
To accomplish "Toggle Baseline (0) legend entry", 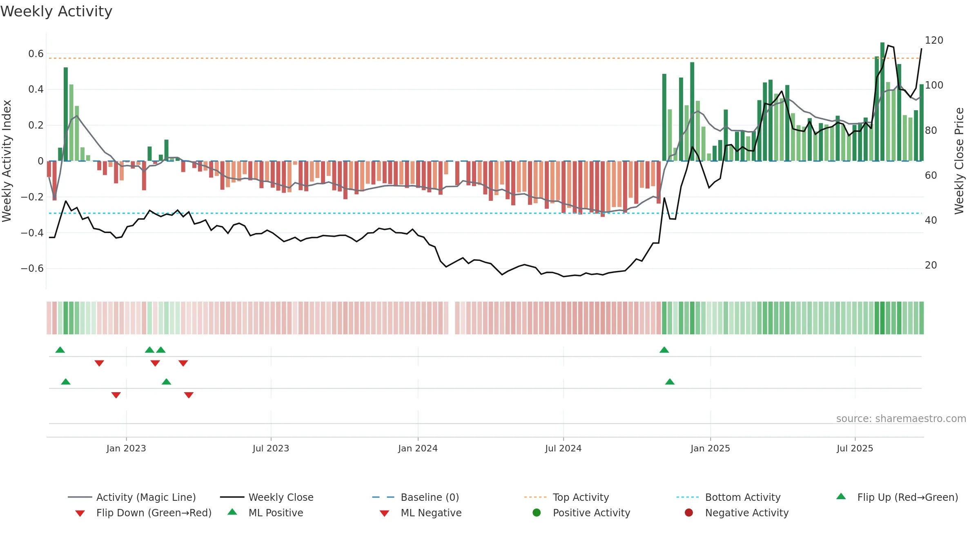I will pyautogui.click(x=416, y=497).
